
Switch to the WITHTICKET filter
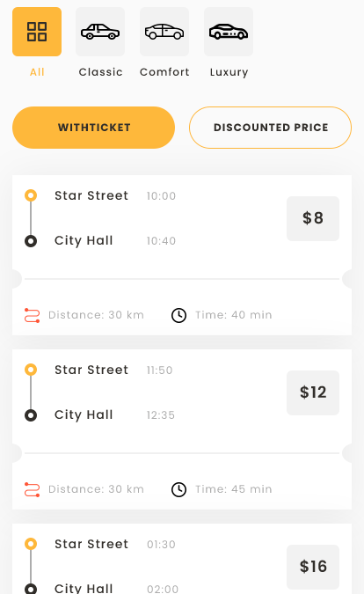[x=93, y=128]
